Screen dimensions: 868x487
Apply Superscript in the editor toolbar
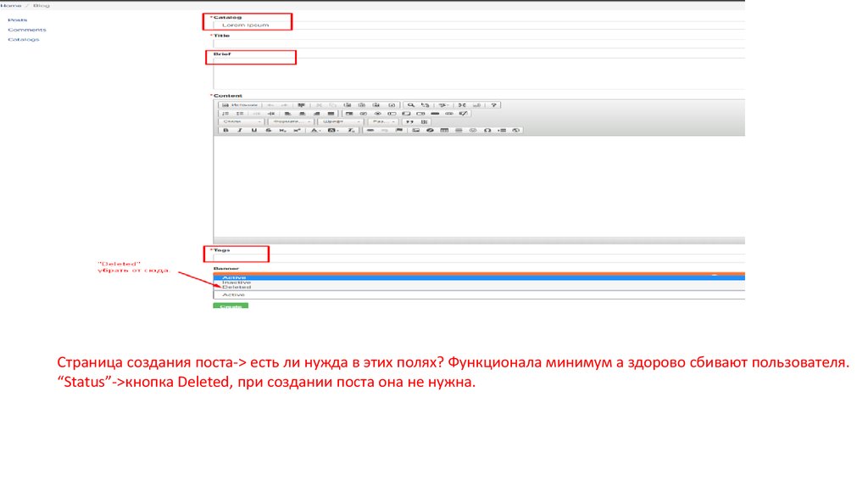click(298, 130)
